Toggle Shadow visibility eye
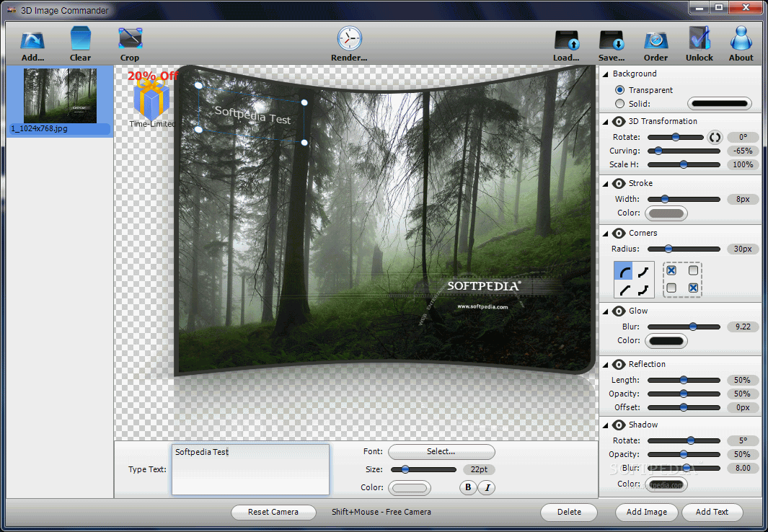Screen dimensions: 768x532 pos(619,425)
